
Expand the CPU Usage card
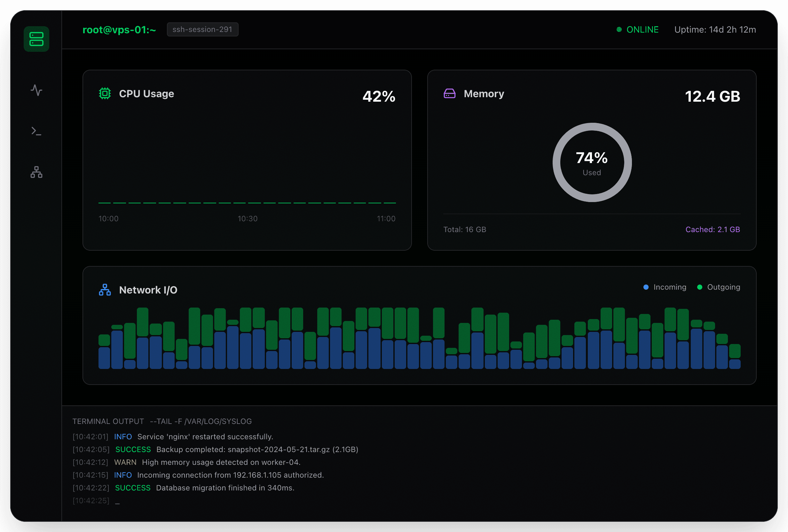[x=247, y=159]
